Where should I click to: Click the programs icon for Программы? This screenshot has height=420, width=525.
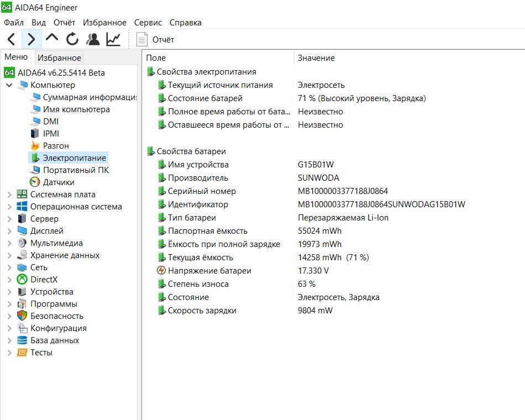click(x=22, y=304)
